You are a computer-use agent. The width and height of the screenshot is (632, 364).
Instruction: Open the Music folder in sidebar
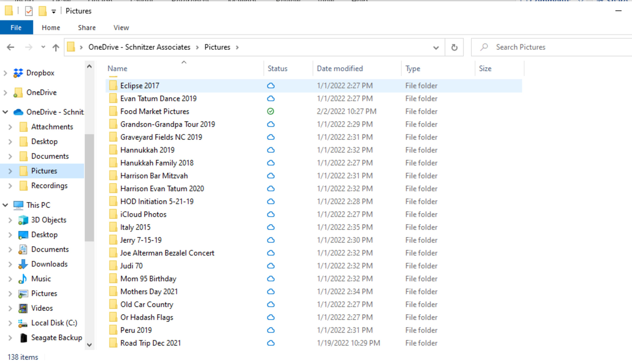[41, 279]
